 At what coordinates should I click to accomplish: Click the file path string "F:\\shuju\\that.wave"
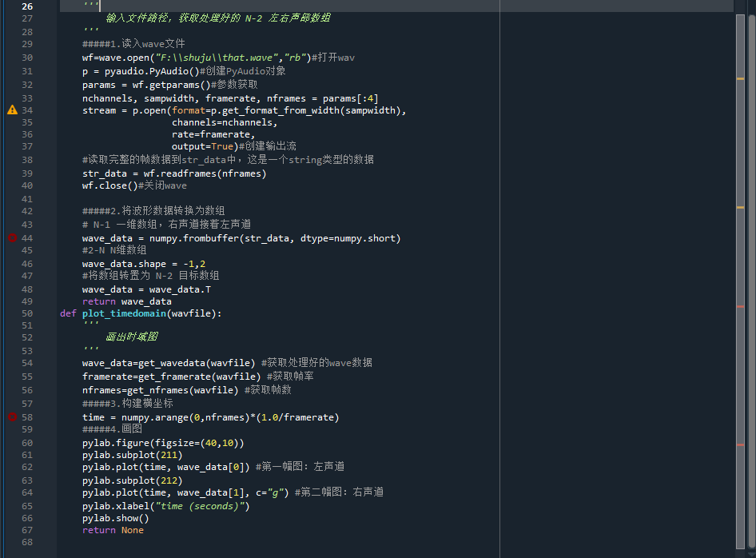(217, 58)
